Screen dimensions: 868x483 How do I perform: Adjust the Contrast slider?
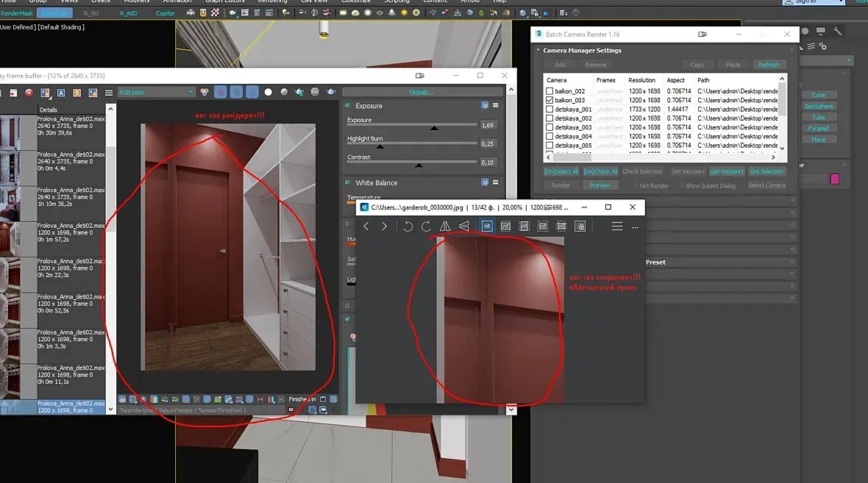pyautogui.click(x=412, y=163)
